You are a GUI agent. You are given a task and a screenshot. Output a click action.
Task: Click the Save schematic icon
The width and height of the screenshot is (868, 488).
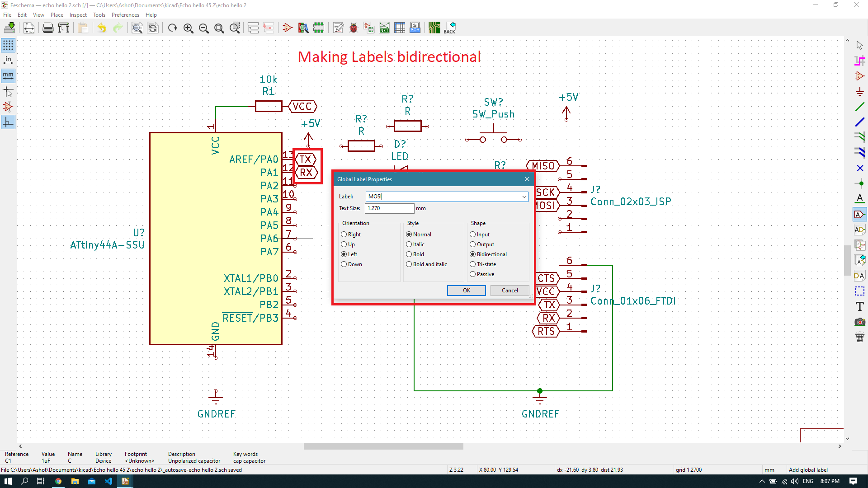(x=9, y=28)
